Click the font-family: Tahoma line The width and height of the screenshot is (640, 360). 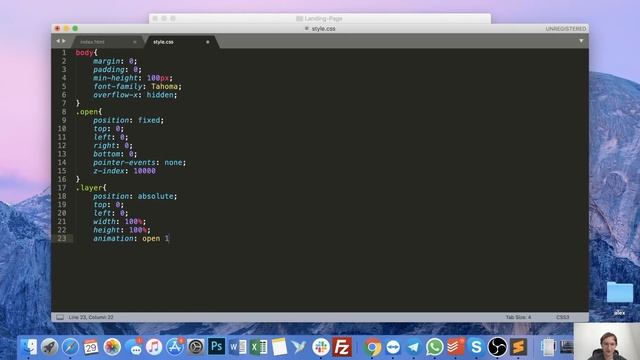[137, 87]
